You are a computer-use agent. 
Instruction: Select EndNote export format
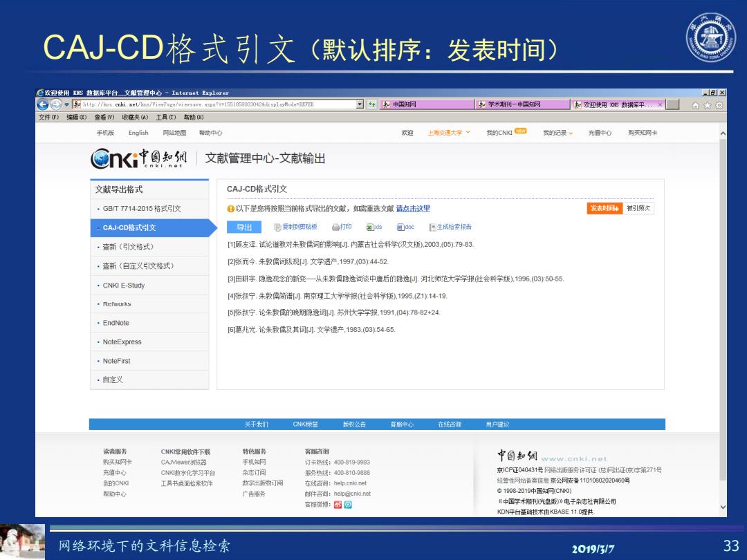pos(149,323)
